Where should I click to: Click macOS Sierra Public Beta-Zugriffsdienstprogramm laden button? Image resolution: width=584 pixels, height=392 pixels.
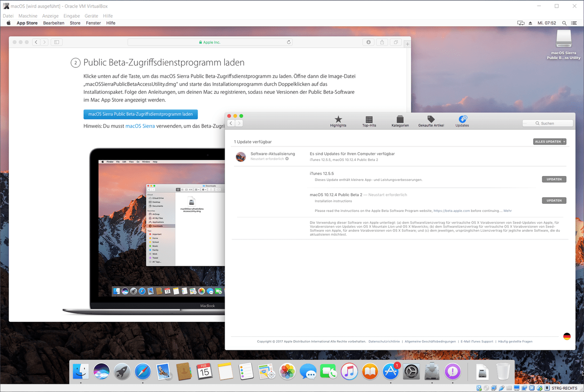point(141,114)
